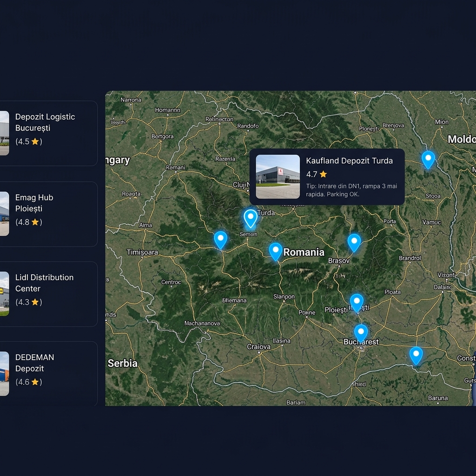
Task: Click the map pin above Bucharest
Action: pos(361,333)
